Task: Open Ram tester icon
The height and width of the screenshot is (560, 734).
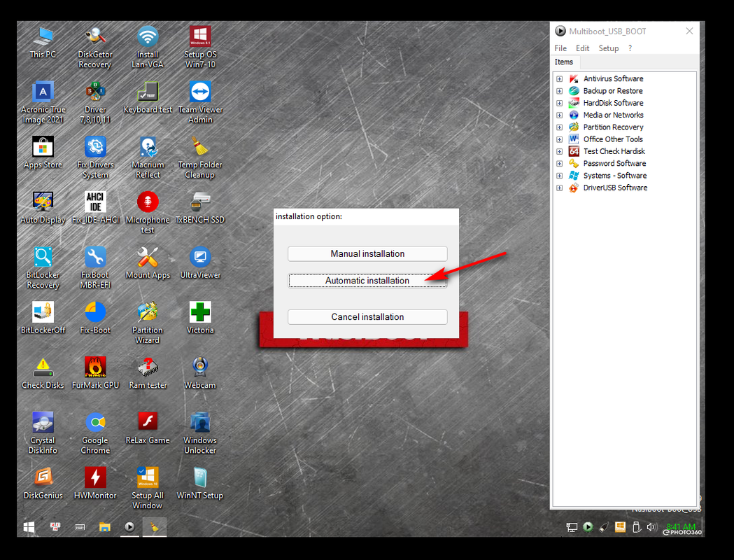Action: [x=148, y=373]
